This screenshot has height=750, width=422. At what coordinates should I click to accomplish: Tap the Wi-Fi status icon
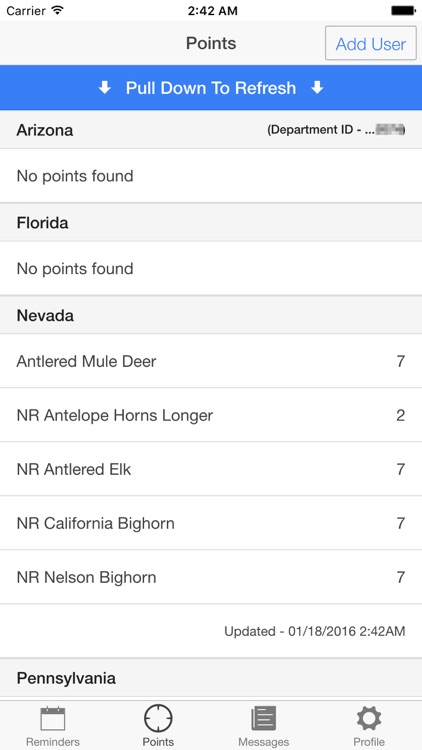click(x=58, y=11)
